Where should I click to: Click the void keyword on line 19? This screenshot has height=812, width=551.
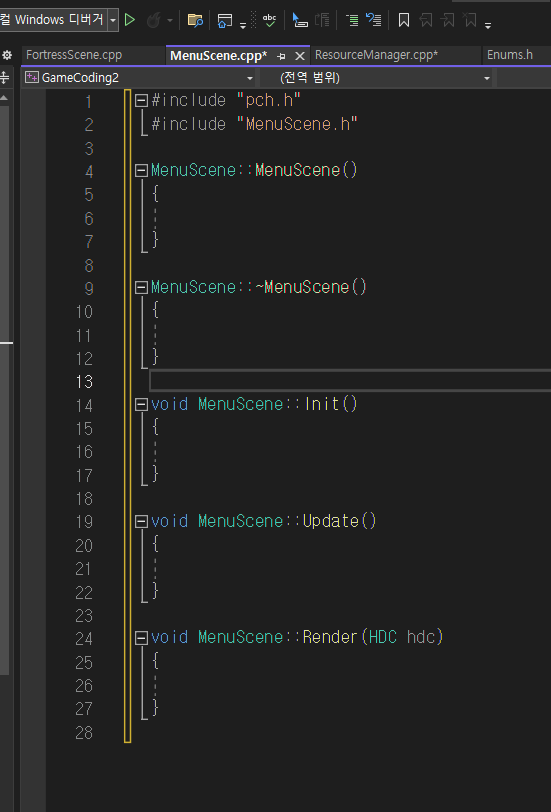pyautogui.click(x=169, y=521)
